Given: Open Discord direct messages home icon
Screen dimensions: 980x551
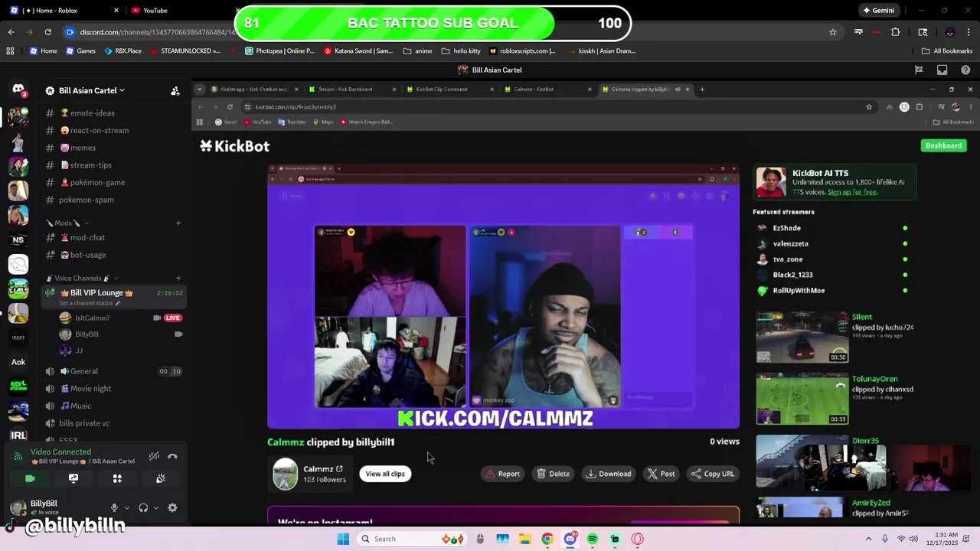Looking at the screenshot, I should (x=18, y=90).
